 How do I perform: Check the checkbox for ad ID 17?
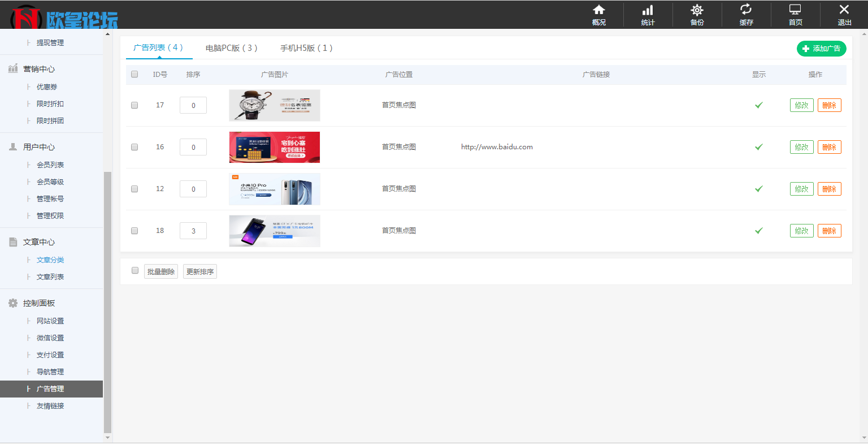click(x=134, y=105)
